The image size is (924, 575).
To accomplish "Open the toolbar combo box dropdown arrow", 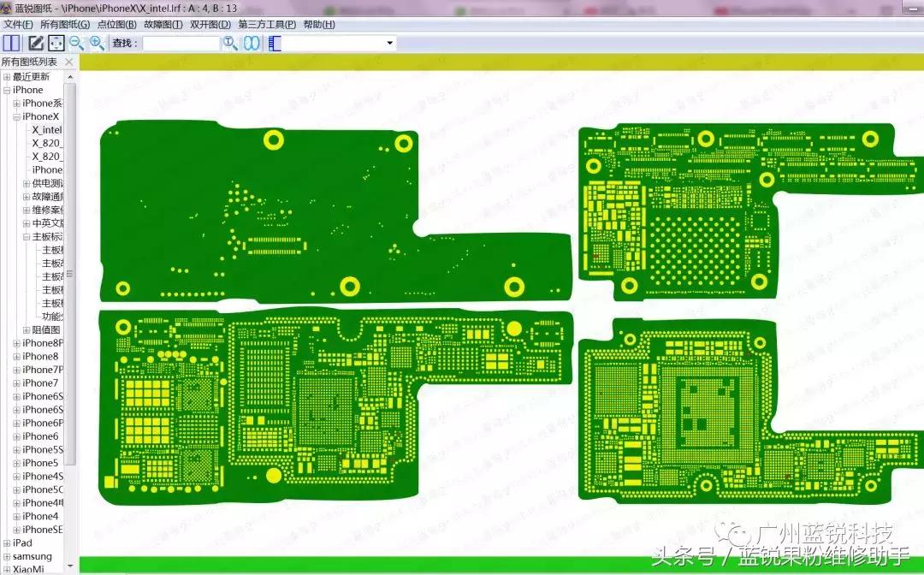I will (x=389, y=43).
